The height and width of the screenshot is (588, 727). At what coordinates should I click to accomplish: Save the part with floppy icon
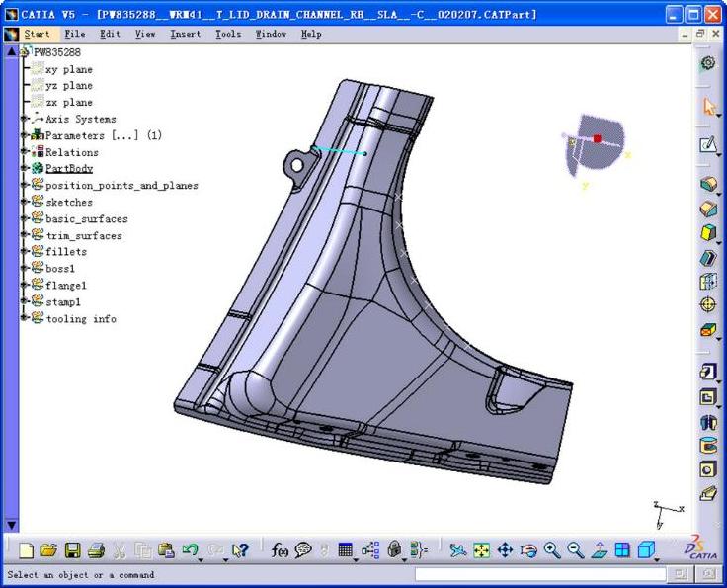pyautogui.click(x=73, y=550)
